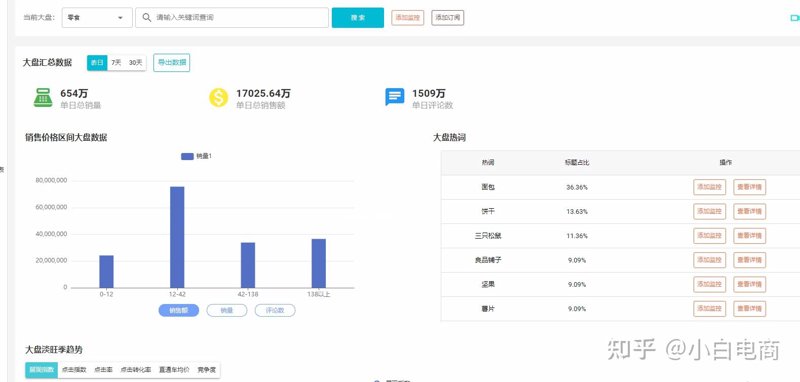Viewport: 800px width, 382px height.
Task: Click the 良品铺子 hot word cell
Action: (488, 260)
